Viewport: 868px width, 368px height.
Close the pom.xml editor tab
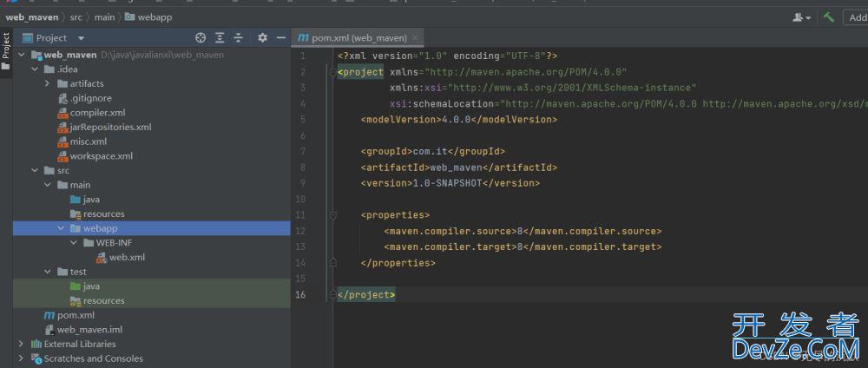click(415, 37)
